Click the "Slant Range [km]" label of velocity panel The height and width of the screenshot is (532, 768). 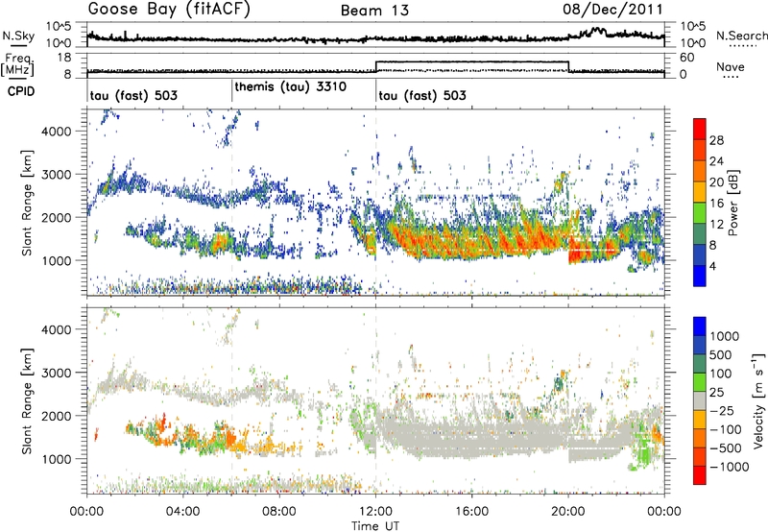(x=27, y=400)
